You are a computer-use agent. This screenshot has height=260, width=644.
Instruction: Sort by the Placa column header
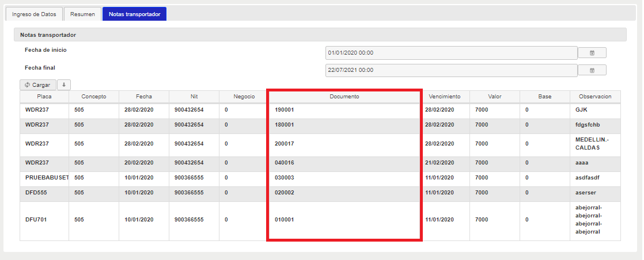tap(44, 97)
